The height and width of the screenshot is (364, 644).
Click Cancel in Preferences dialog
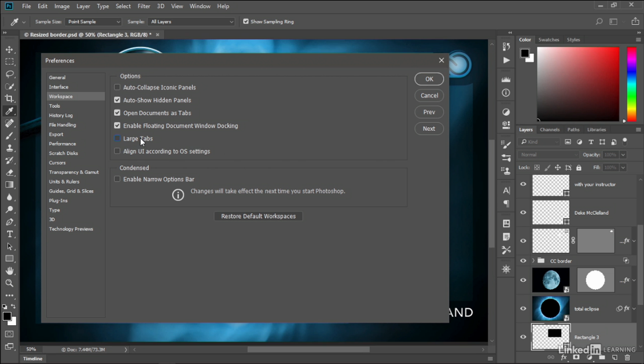pos(429,95)
